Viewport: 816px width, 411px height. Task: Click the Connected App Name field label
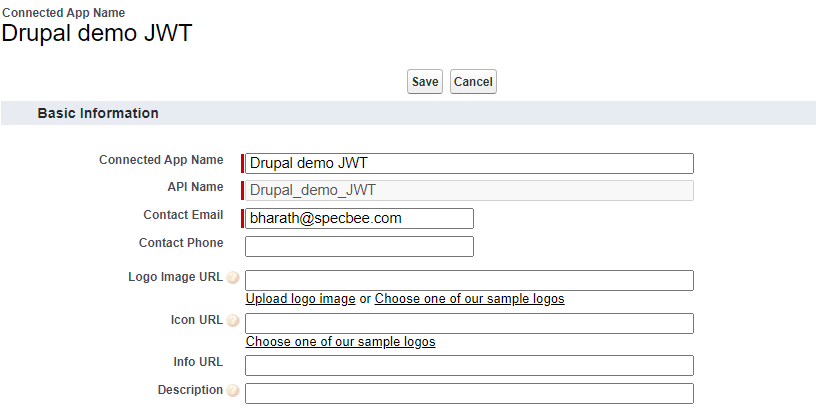coord(161,160)
